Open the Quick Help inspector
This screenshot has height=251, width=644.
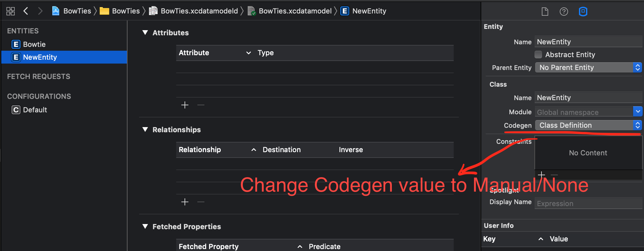[x=564, y=12]
